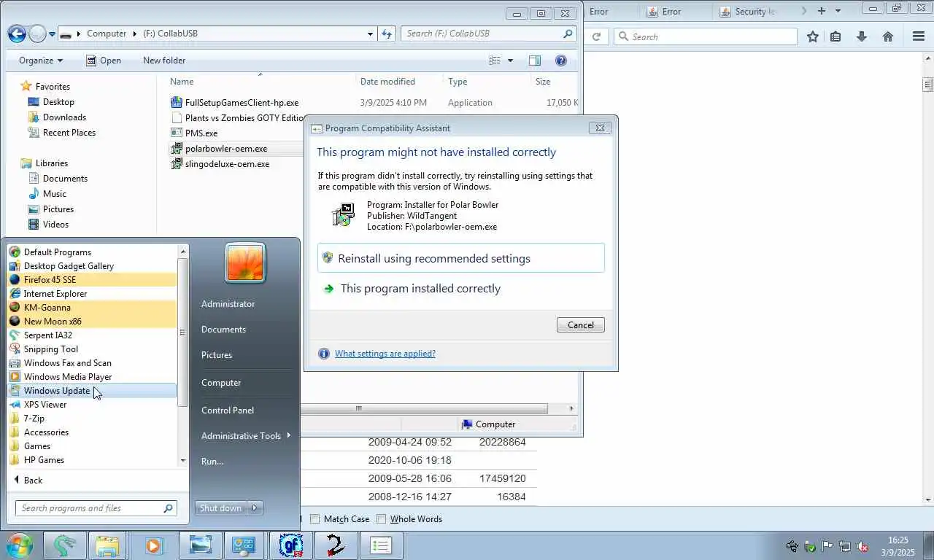The width and height of the screenshot is (934, 560).
Task: Click the Windows Start orb
Action: [20, 545]
